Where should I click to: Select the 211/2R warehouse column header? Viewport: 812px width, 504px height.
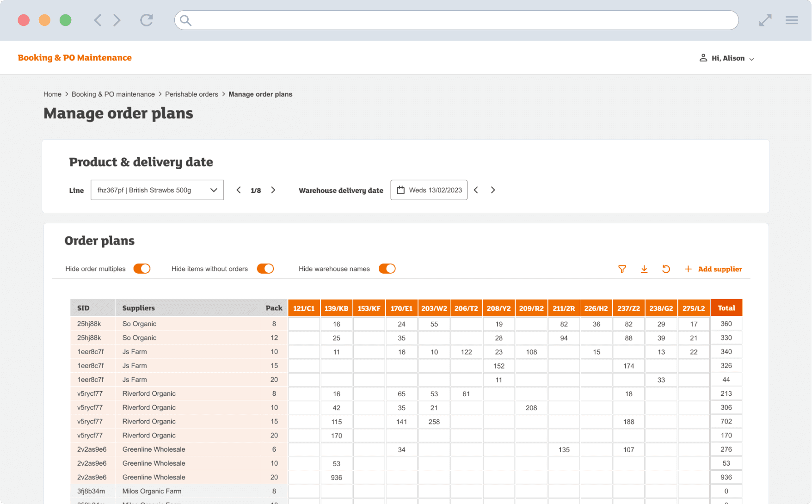click(564, 308)
